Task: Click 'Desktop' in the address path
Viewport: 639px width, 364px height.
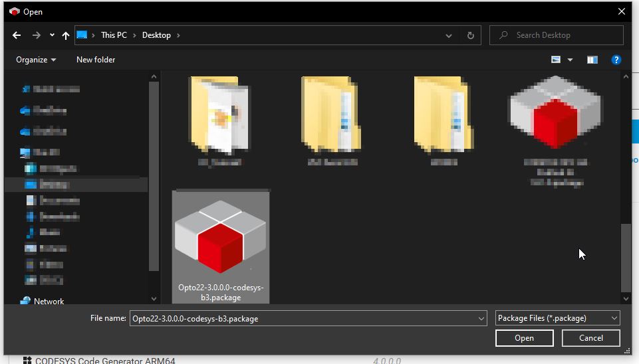Action: pos(156,35)
